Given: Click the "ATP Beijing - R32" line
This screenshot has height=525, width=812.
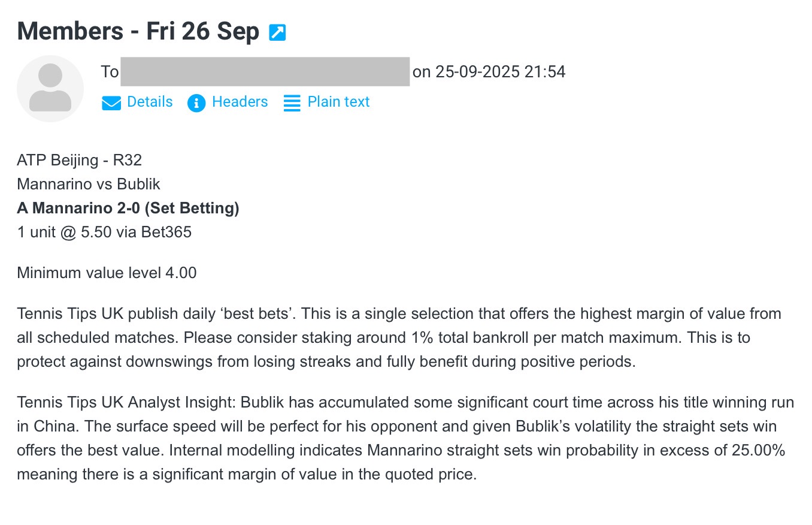Looking at the screenshot, I should (80, 161).
